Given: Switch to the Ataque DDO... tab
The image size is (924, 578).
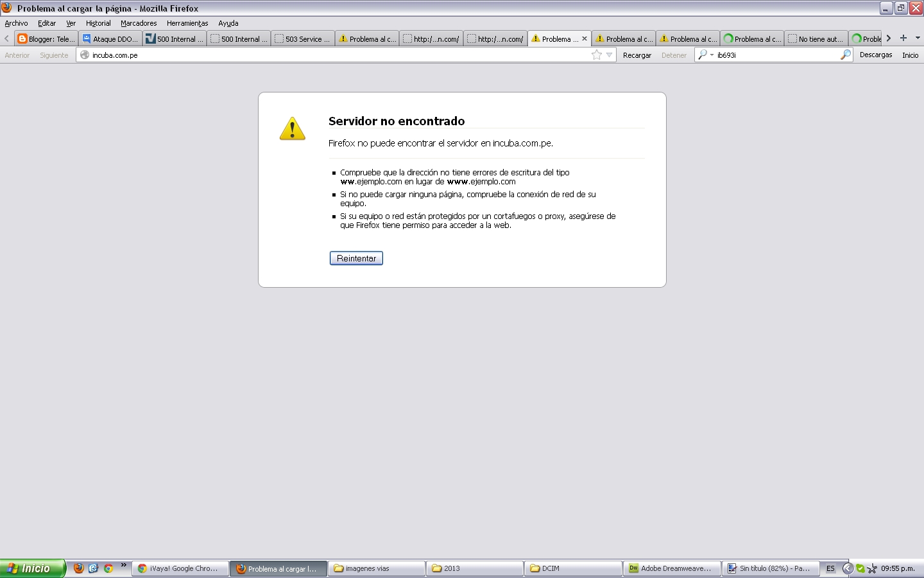Looking at the screenshot, I should (x=110, y=39).
